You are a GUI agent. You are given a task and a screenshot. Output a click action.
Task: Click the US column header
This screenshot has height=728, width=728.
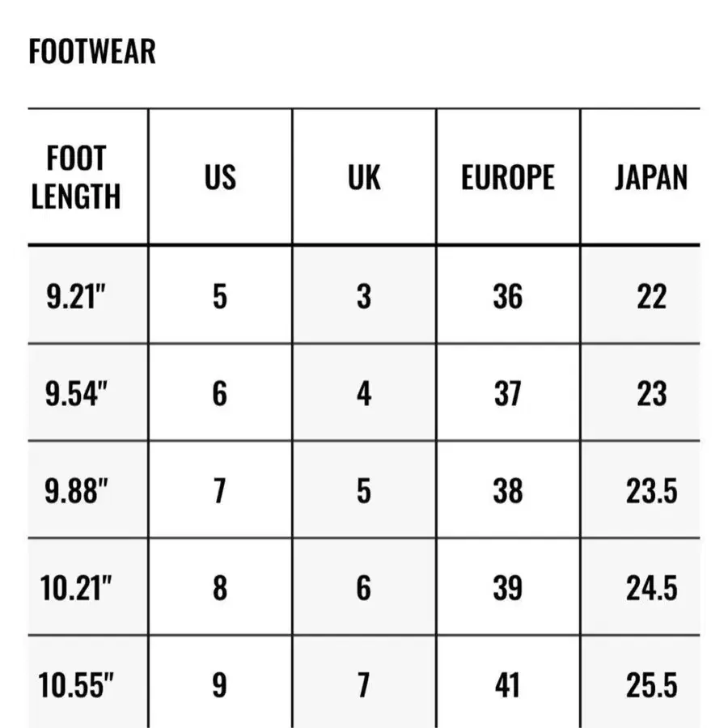pos(220,177)
